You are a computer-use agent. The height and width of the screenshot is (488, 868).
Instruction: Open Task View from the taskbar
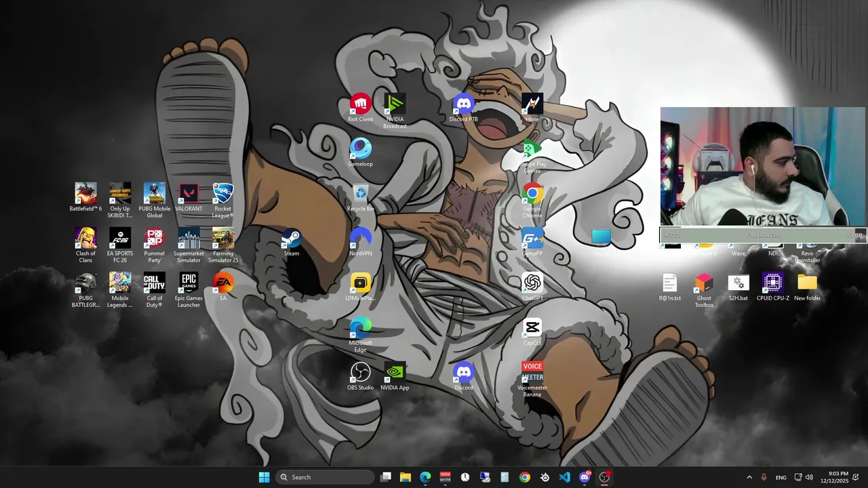(386, 477)
